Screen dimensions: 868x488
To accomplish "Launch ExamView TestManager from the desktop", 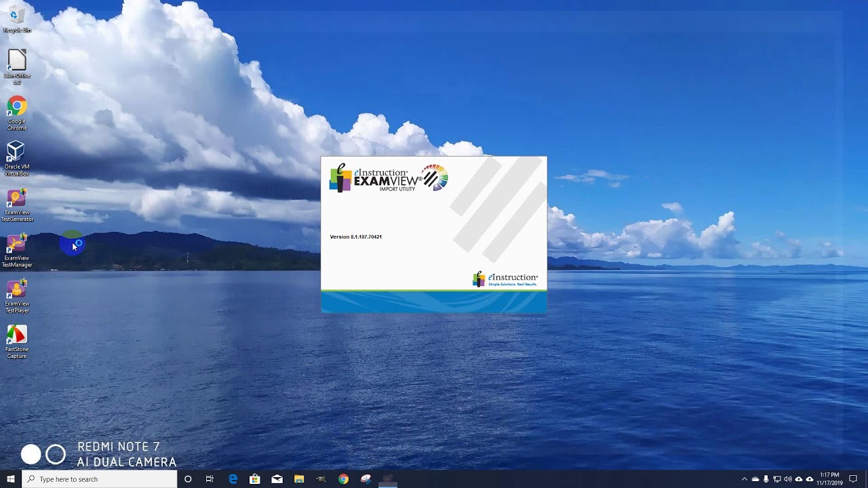I will tap(17, 250).
